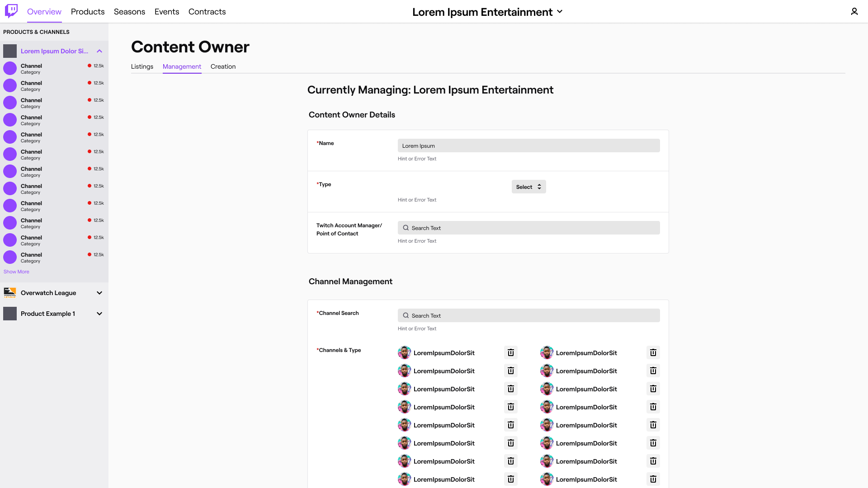Navigate to the Contracts page
This screenshot has height=488, width=868.
[x=207, y=11]
